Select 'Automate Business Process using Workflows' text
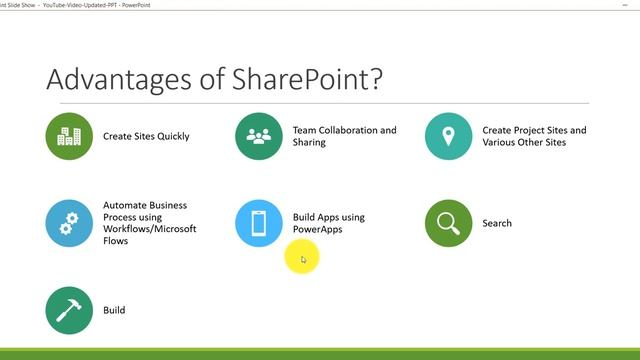The width and height of the screenshot is (640, 360). [149, 223]
